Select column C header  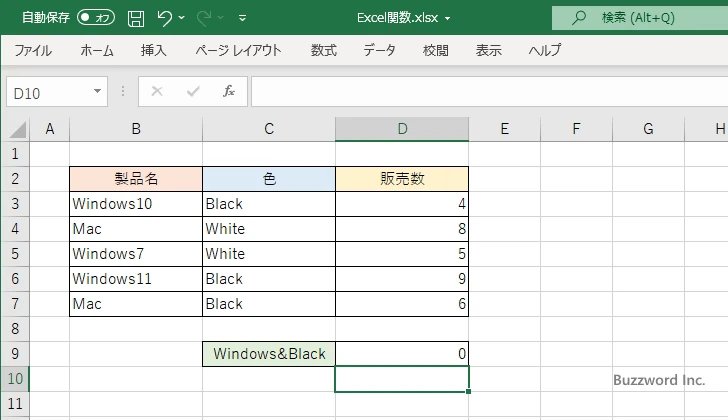269,129
